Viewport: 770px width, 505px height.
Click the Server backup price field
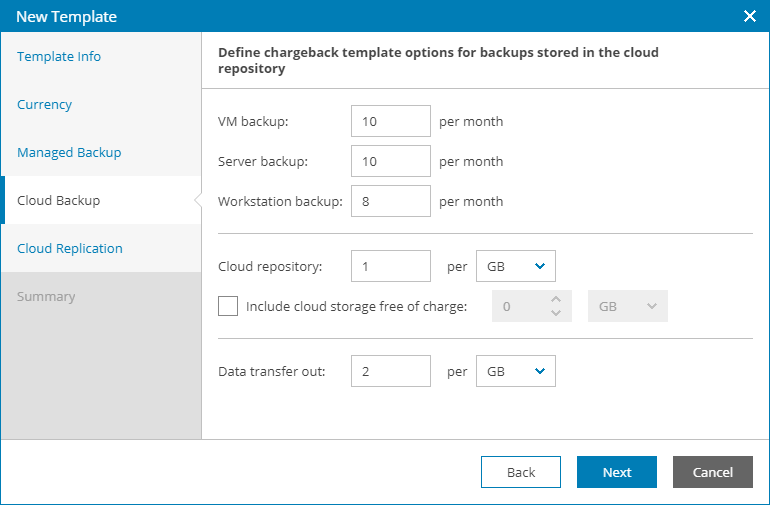click(391, 161)
